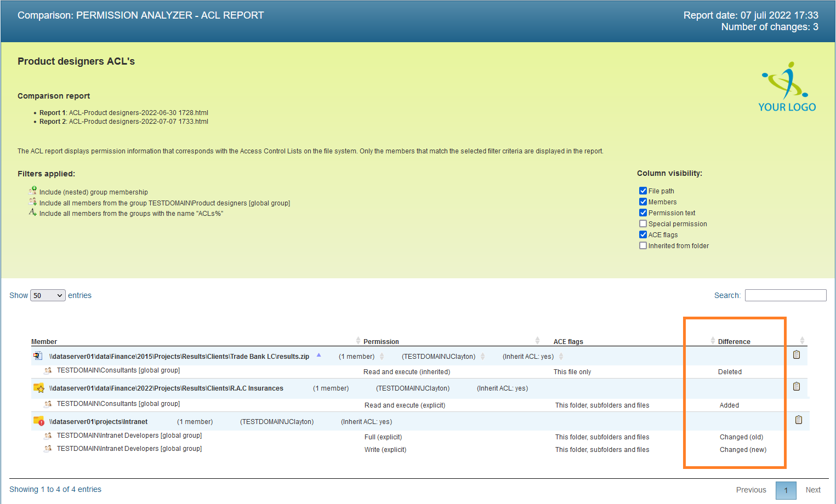The height and width of the screenshot is (504, 836).
Task: Click (TESTDOMAIN\JClayton) in the Intranet row
Action: [x=277, y=421]
